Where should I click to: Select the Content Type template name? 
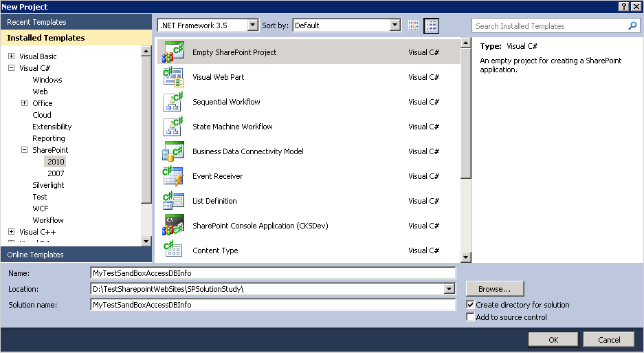click(x=215, y=250)
